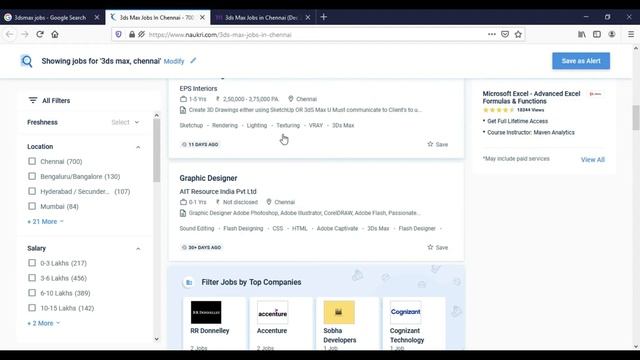Open View All courses link

[x=593, y=160]
